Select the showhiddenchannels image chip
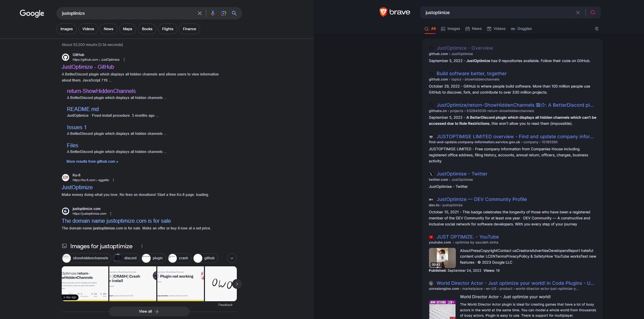 pyautogui.click(x=86, y=258)
